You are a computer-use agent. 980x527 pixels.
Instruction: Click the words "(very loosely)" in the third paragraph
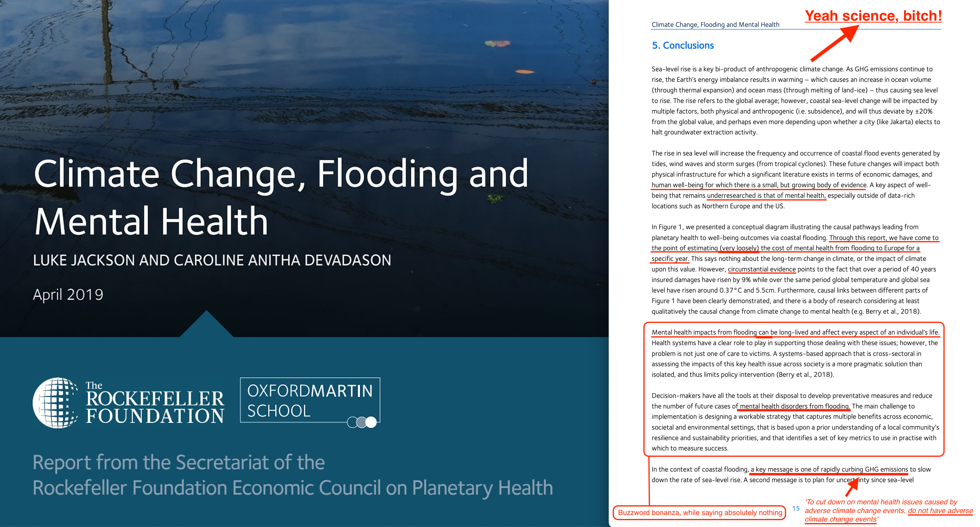coord(739,248)
